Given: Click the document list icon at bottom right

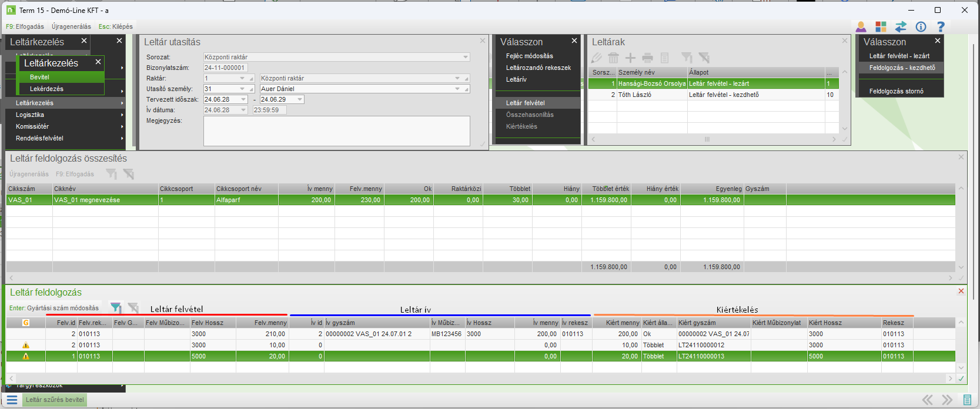Looking at the screenshot, I should click(x=967, y=400).
